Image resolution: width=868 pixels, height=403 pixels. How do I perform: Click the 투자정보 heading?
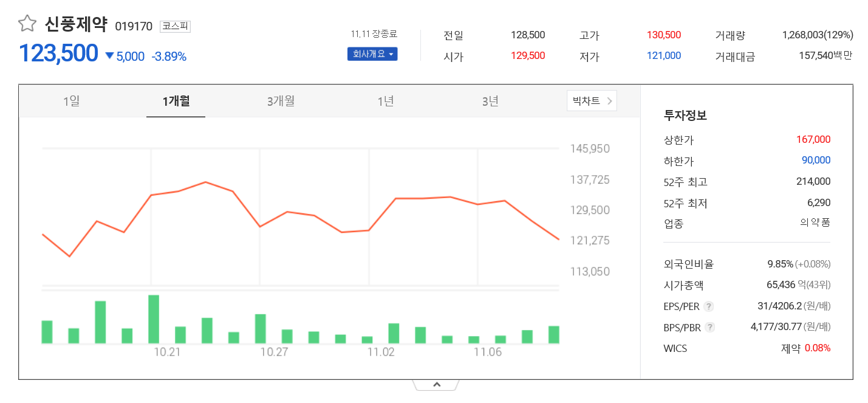tap(685, 115)
